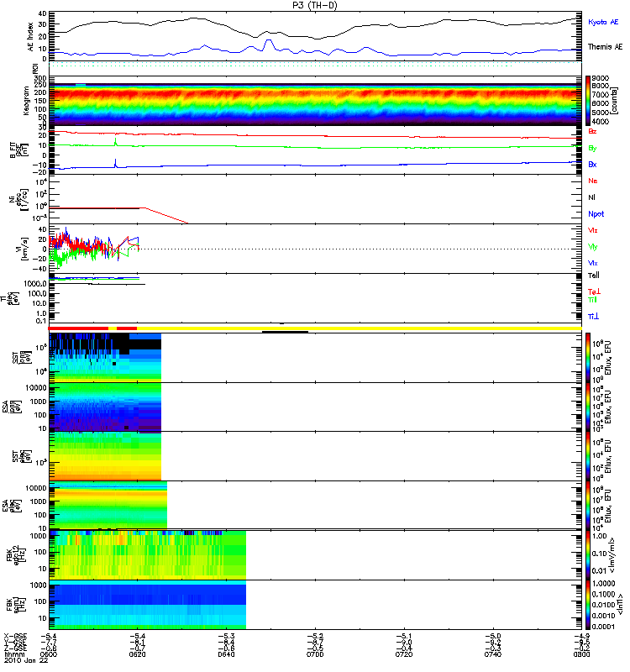Click the SST ions Eflux color bar

588,358
